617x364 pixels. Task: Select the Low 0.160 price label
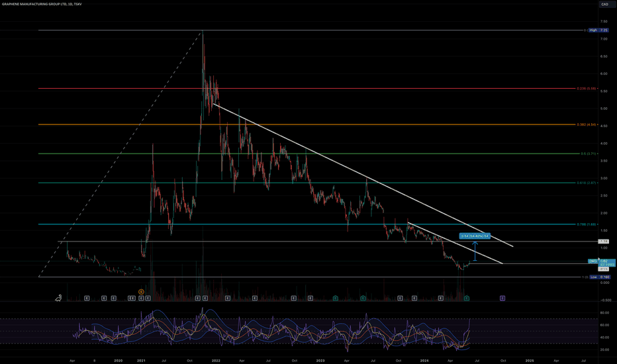600,277
